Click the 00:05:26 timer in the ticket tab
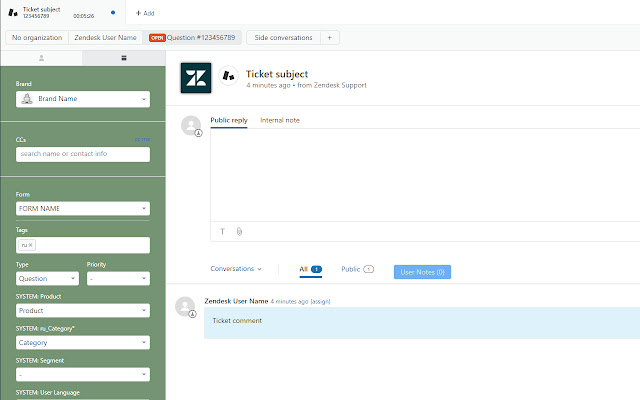The width and height of the screenshot is (640, 400). (x=84, y=16)
